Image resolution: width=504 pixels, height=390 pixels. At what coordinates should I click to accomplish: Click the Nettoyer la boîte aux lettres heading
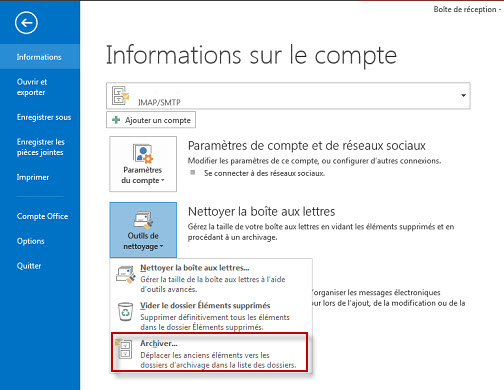click(x=262, y=211)
